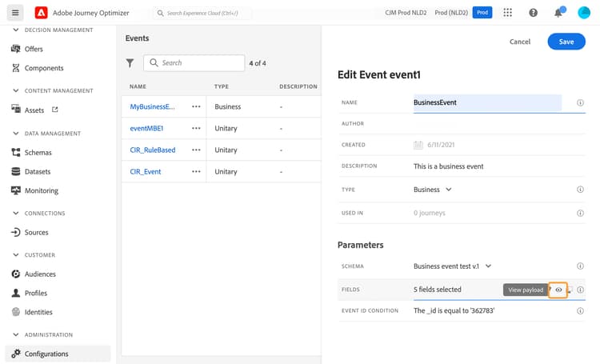Open the app switcher grid

click(508, 13)
